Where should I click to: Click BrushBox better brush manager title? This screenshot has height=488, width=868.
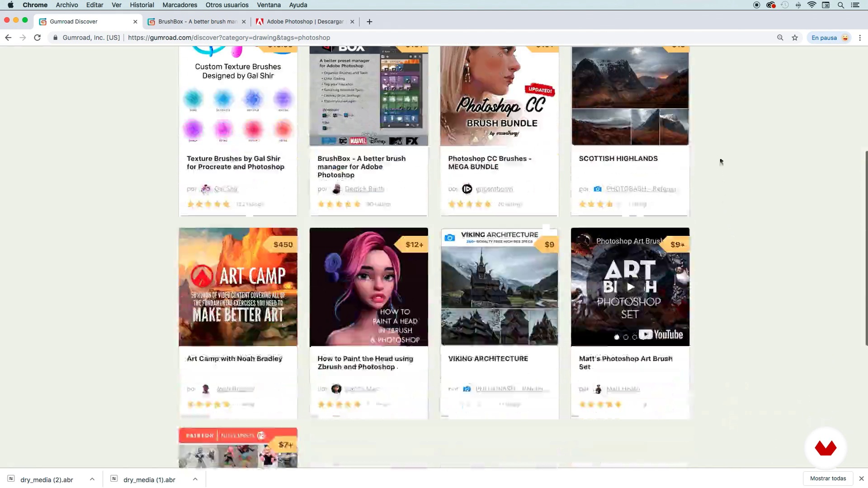(x=362, y=167)
